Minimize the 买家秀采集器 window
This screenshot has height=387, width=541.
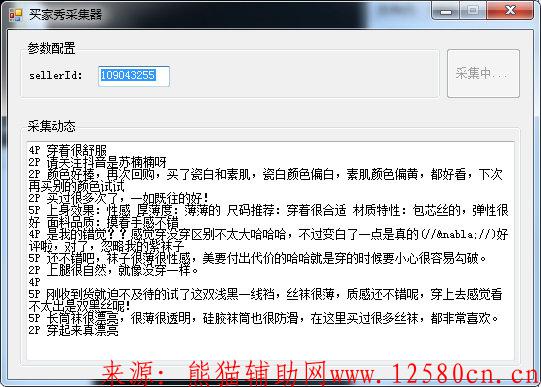(445, 11)
